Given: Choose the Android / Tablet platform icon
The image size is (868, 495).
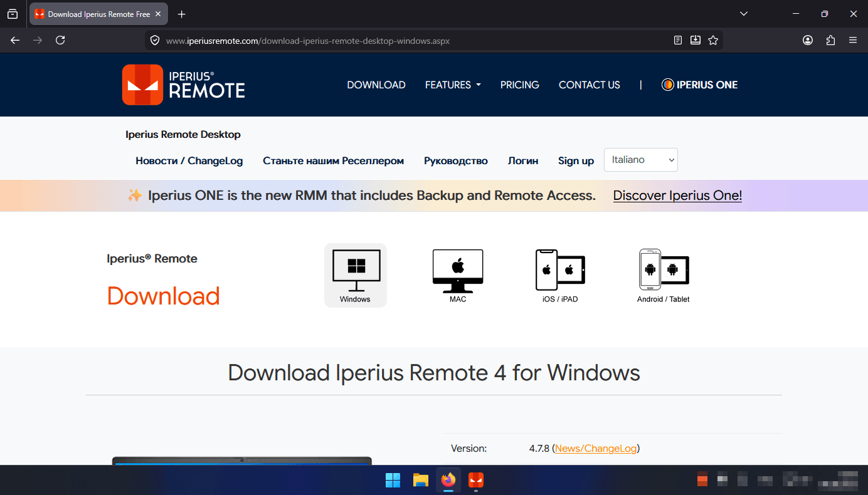Looking at the screenshot, I should 664,276.
